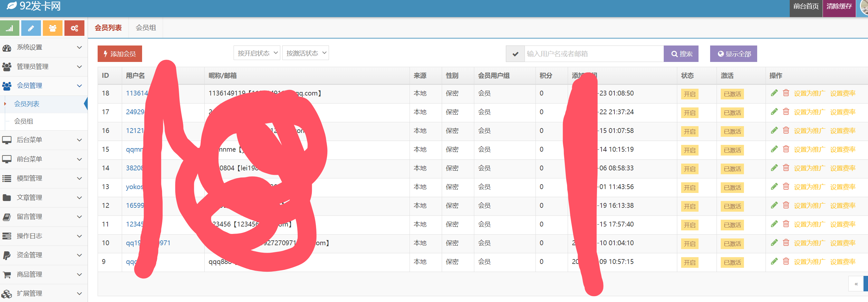The width and height of the screenshot is (868, 302).
Task: Click the 添加会员 button
Action: click(120, 54)
